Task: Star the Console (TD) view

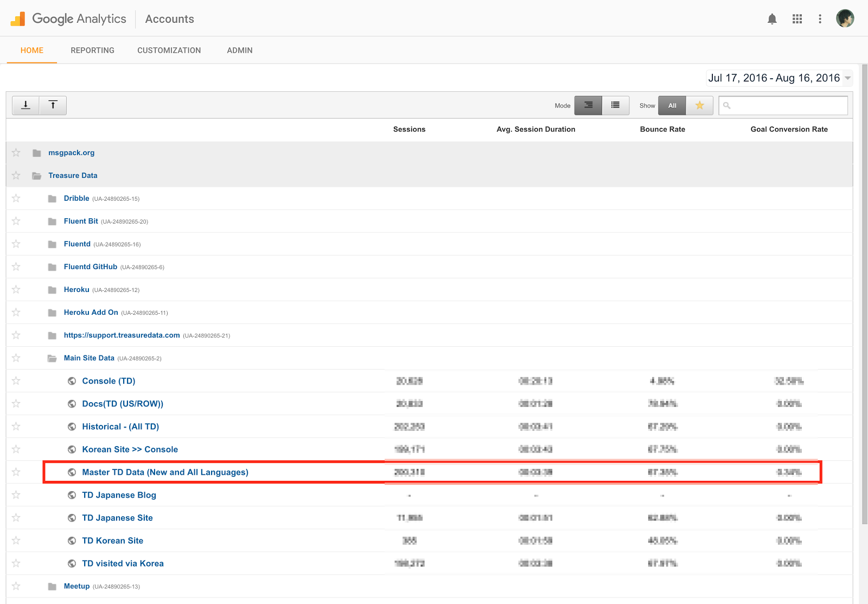Action: coord(16,380)
